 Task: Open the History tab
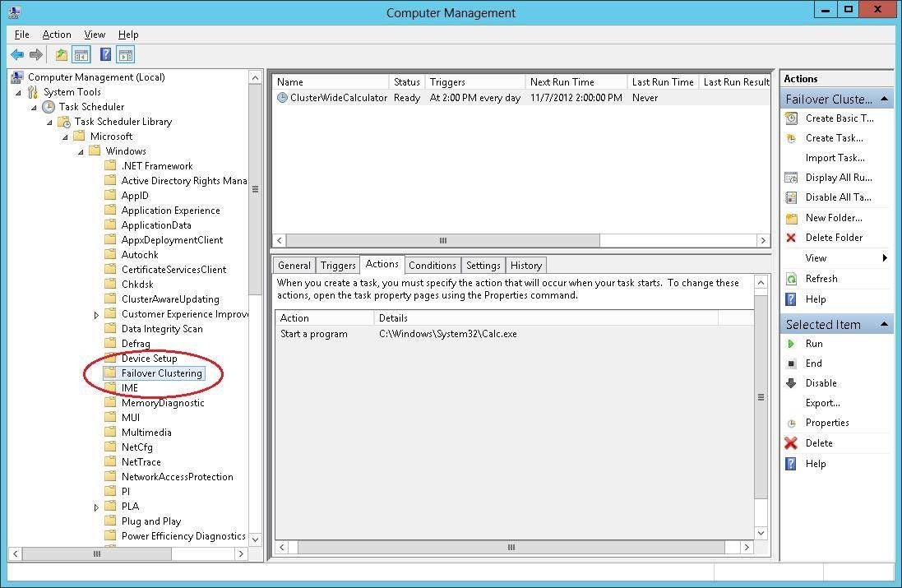pos(525,266)
